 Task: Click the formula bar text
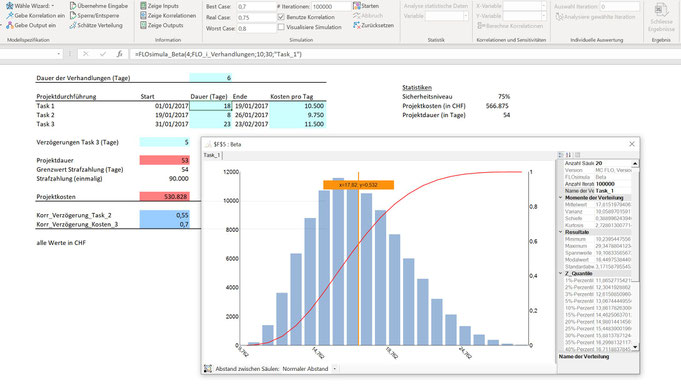point(218,54)
